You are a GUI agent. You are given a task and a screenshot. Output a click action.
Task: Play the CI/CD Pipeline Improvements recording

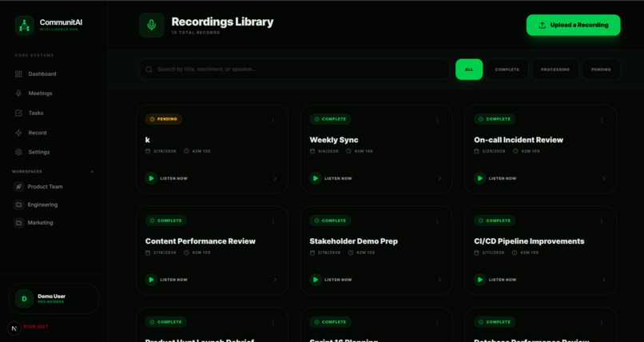479,280
